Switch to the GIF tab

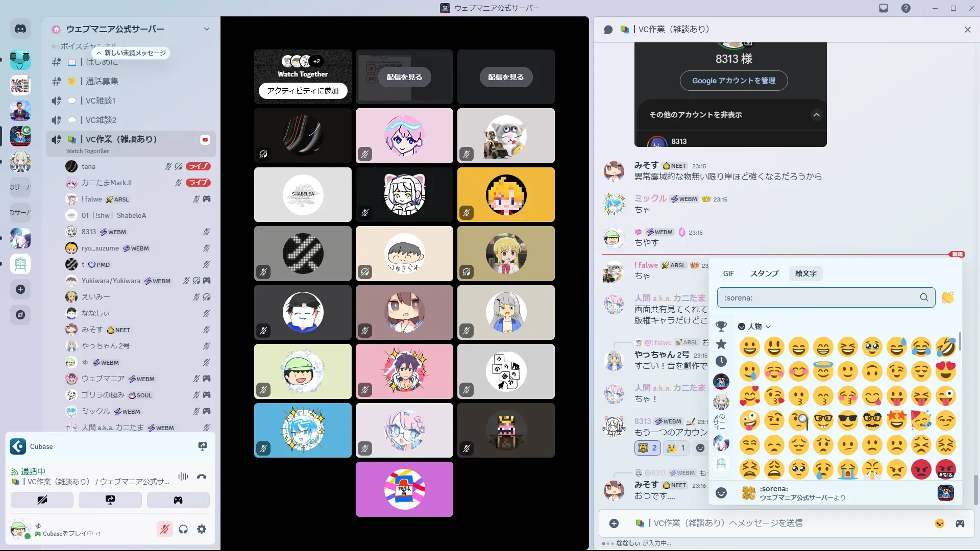tap(728, 273)
